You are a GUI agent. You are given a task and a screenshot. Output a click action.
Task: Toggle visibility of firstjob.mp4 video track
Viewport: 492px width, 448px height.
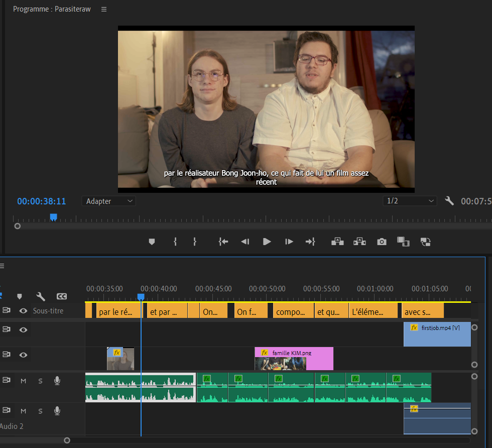[23, 329]
